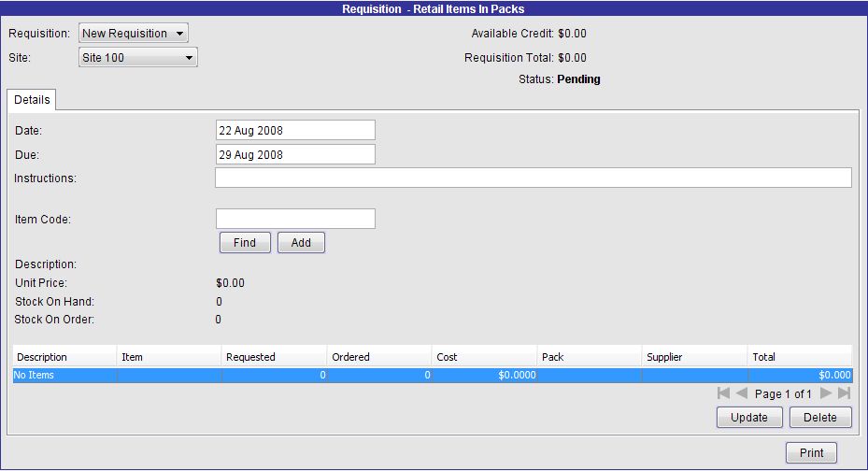Go to first page of items
868x471 pixels.
(723, 393)
